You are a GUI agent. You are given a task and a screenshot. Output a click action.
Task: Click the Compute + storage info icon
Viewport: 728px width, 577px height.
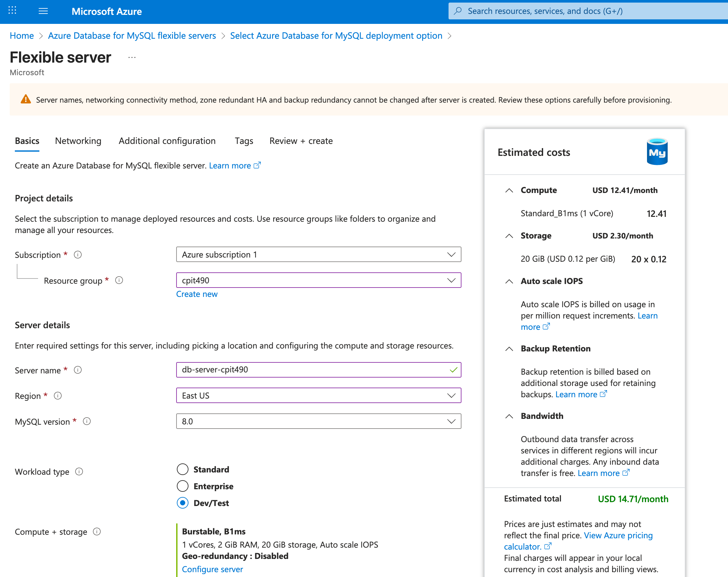click(97, 531)
